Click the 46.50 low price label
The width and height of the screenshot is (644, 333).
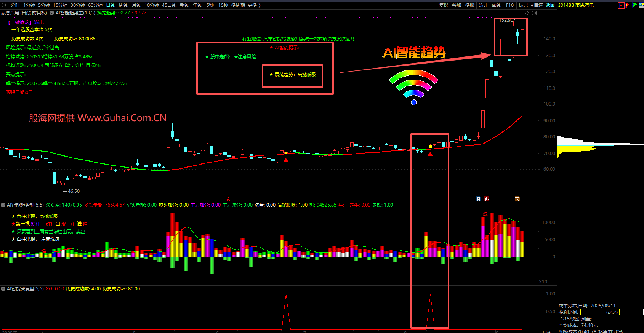[74, 191]
